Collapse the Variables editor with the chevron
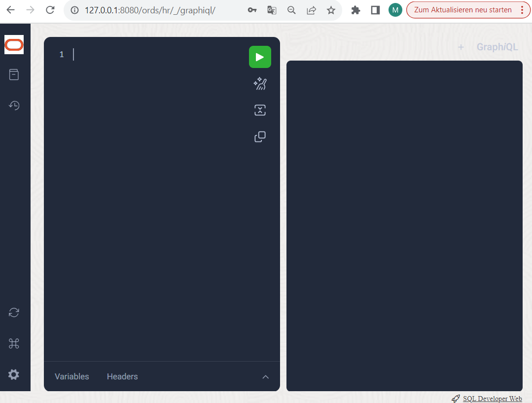Image resolution: width=532 pixels, height=403 pixels. pos(265,376)
